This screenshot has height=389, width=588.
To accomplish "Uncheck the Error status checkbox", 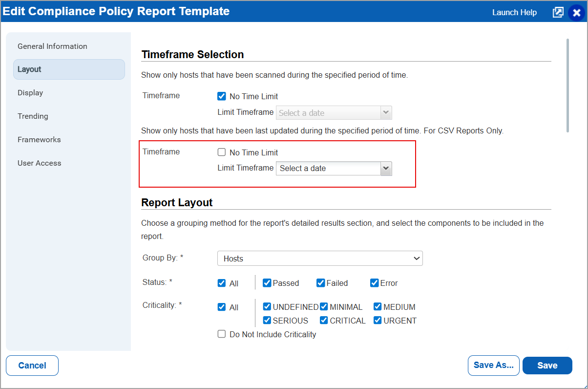I will pos(374,282).
